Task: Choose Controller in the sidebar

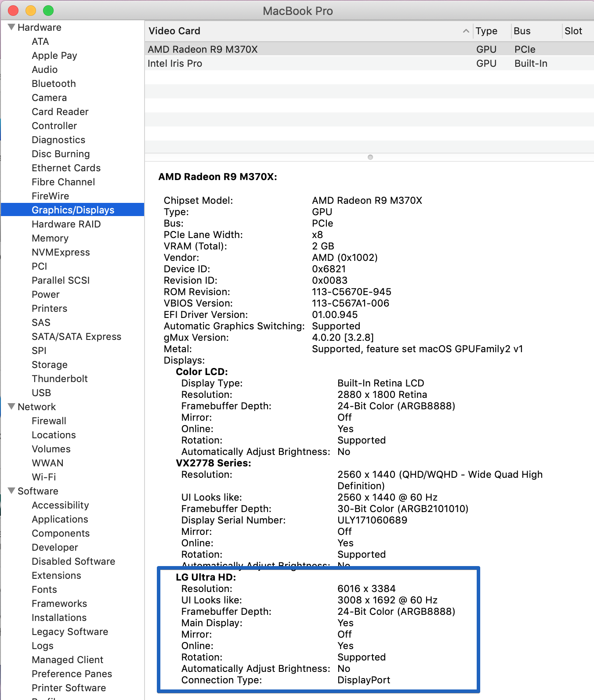Action: coord(54,126)
